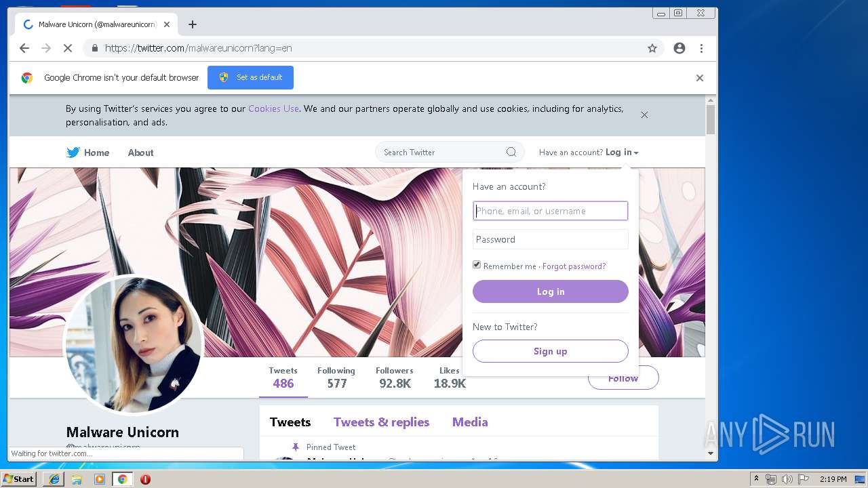Click the red Opera taskbar icon

145,479
